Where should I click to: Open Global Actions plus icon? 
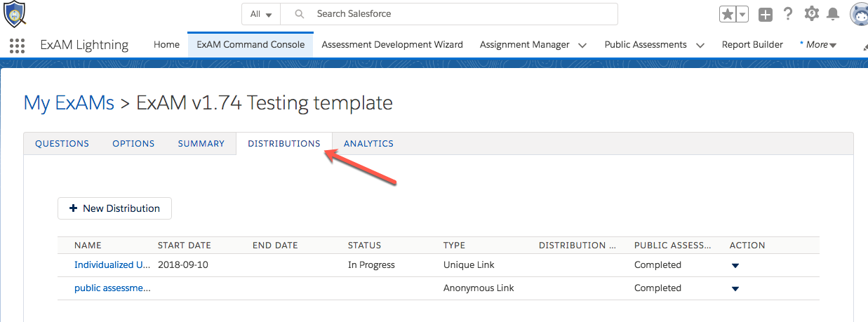[x=766, y=14]
